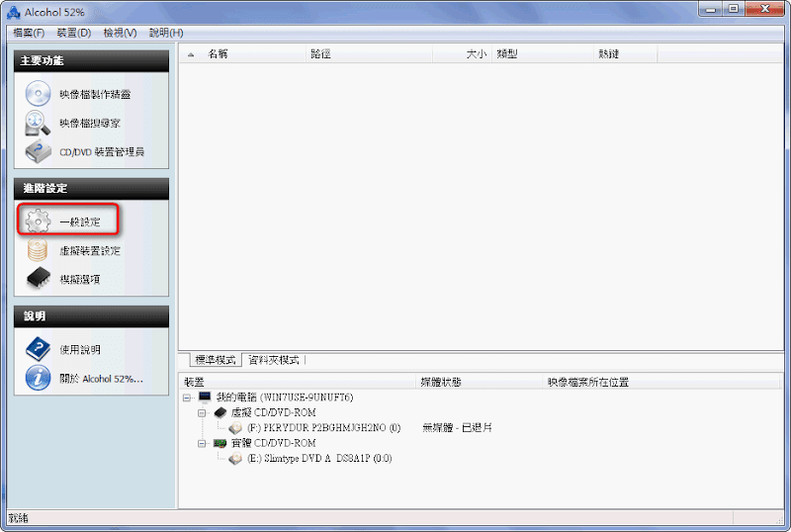Click the F: virtual drive disc icon
791x532 pixels.
pos(235,428)
